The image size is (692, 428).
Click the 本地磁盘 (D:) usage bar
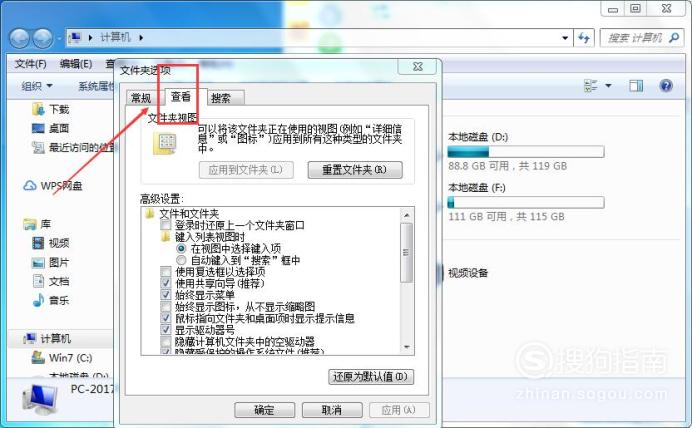coord(526,152)
